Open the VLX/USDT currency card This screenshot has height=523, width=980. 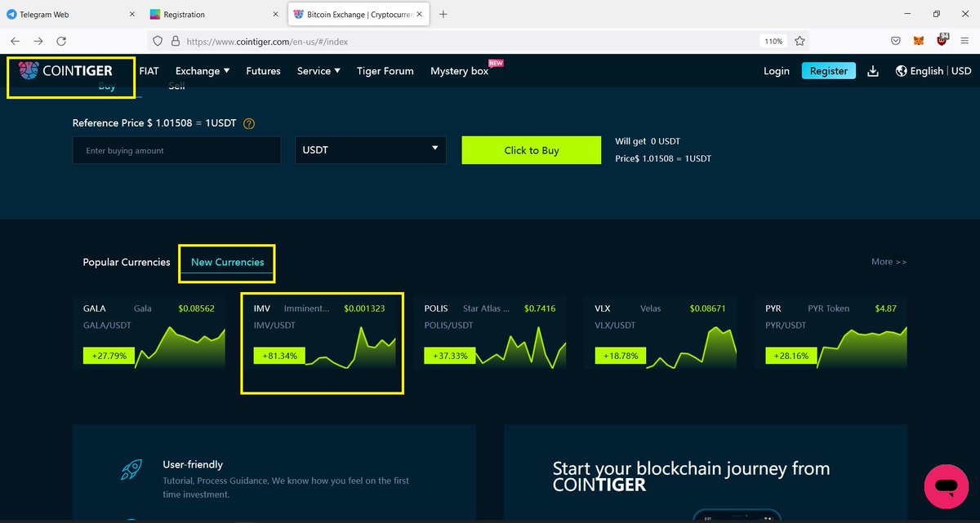(660, 333)
